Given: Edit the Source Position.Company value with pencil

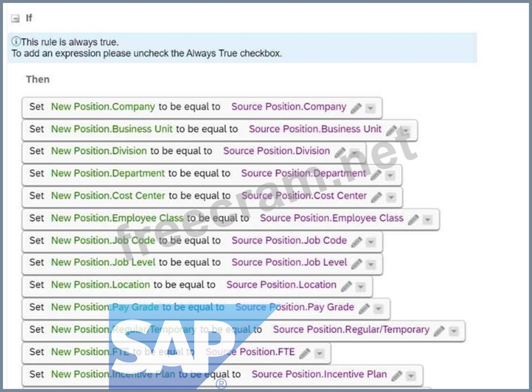Looking at the screenshot, I should click(356, 108).
